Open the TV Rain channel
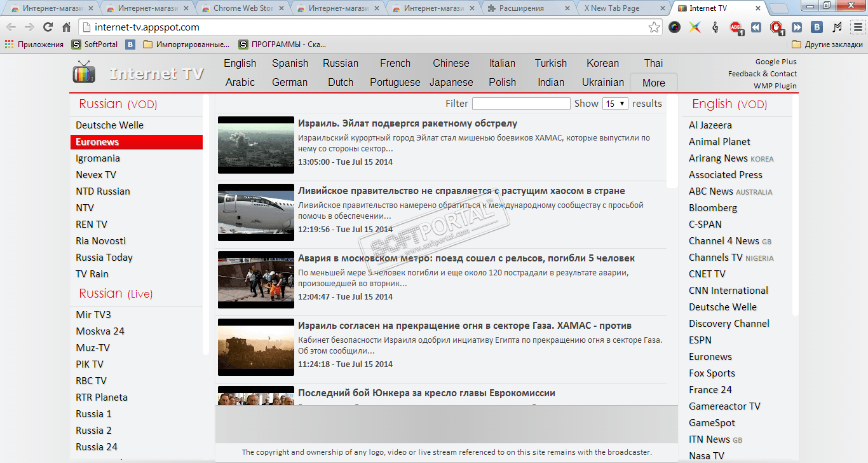 [x=92, y=274]
